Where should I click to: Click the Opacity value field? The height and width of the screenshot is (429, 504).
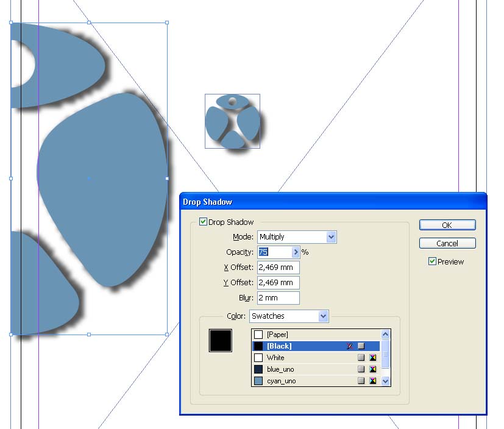click(274, 252)
